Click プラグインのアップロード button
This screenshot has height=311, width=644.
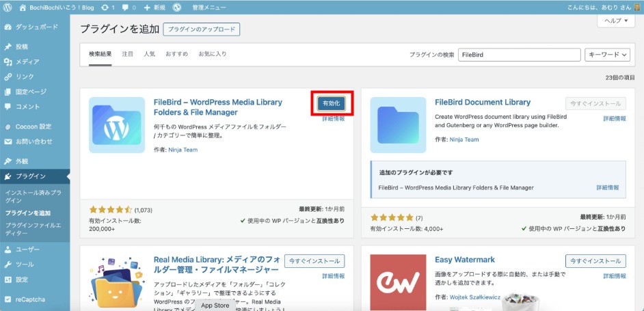pyautogui.click(x=201, y=29)
